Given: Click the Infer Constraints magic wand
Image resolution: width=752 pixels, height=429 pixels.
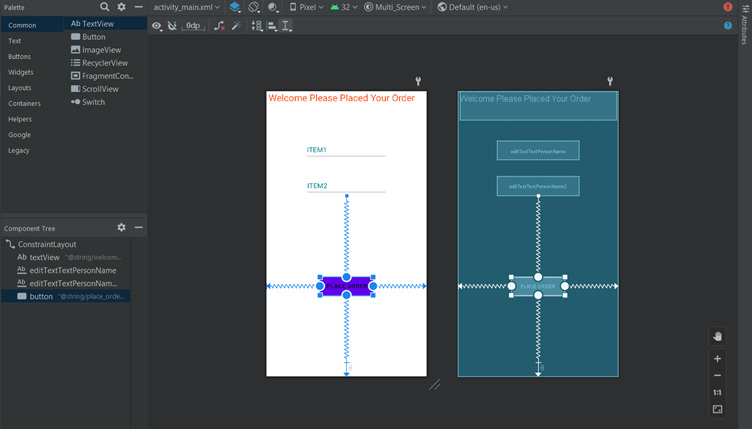Looking at the screenshot, I should pyautogui.click(x=236, y=26).
